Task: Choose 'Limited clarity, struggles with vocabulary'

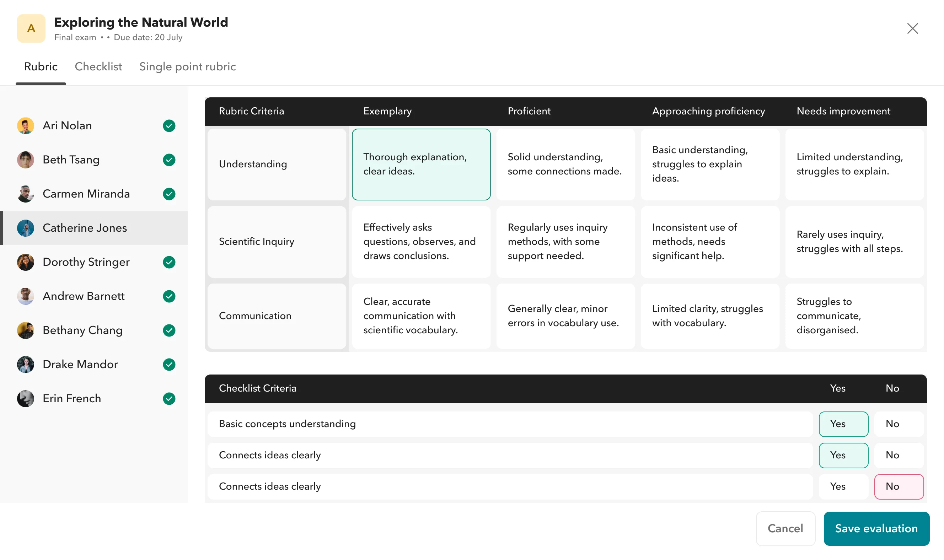Action: 710,316
